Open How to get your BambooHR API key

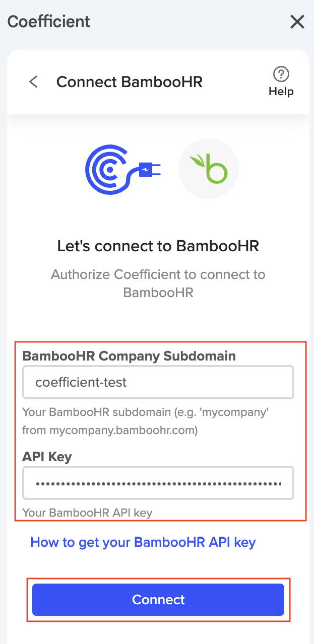click(x=143, y=542)
